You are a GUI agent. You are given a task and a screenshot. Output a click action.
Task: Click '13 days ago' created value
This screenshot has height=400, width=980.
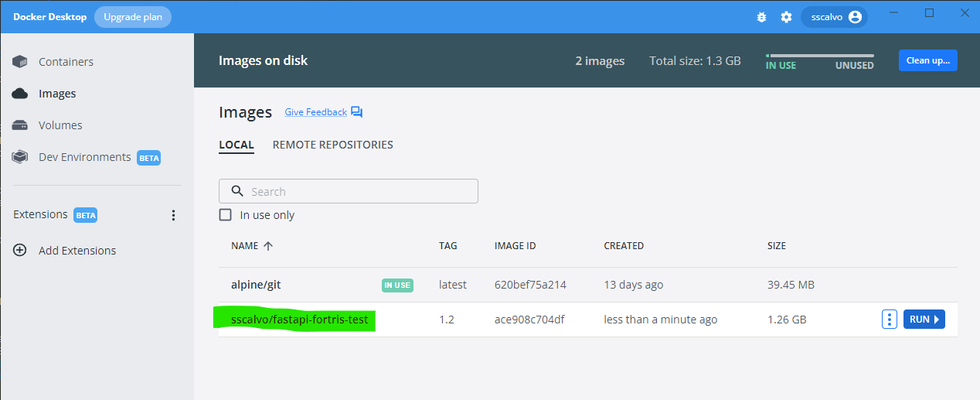634,285
